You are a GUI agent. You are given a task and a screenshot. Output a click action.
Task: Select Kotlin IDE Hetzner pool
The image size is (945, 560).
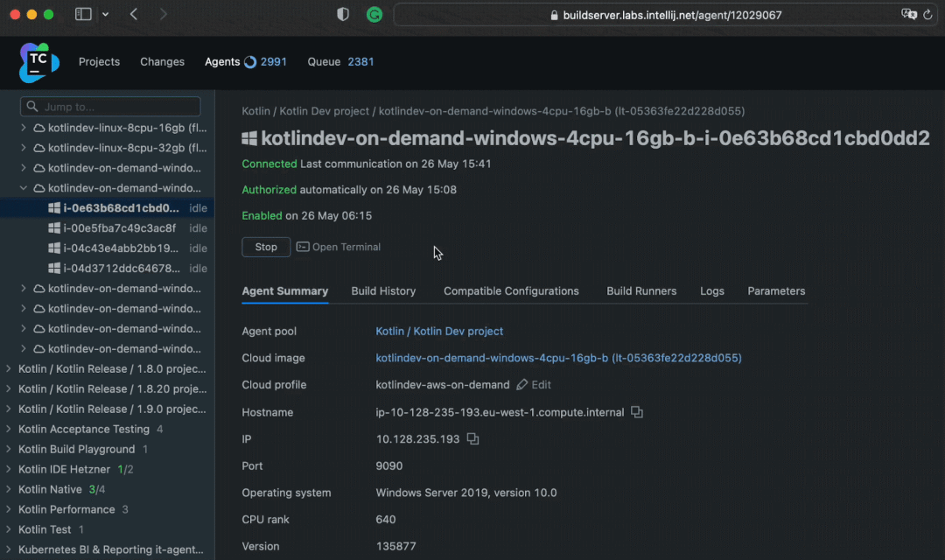tap(64, 469)
